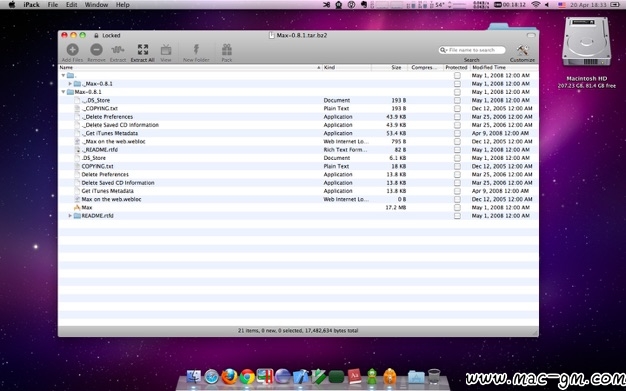Open Adium green duck in Dock
626x391 pixels.
tap(372, 376)
